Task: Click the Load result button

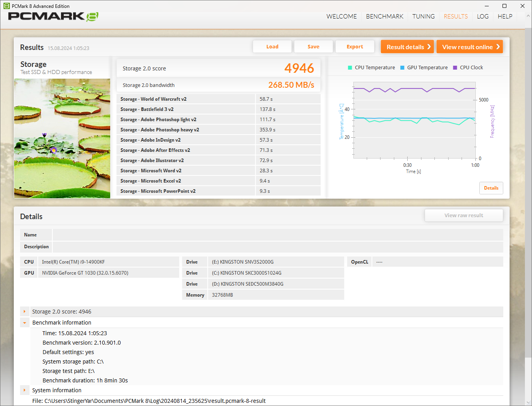Action: 272,46
